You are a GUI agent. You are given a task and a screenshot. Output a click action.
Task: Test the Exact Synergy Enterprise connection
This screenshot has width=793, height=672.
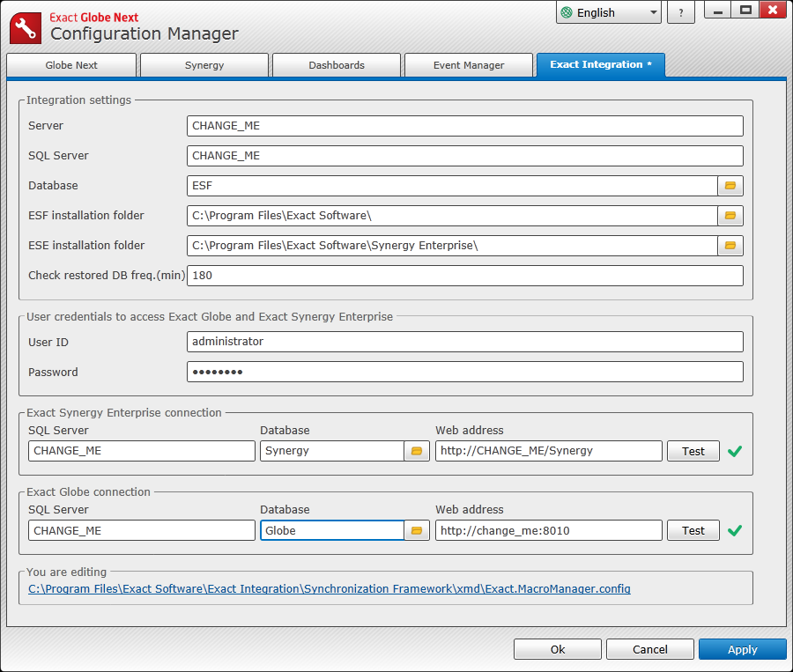click(x=693, y=451)
